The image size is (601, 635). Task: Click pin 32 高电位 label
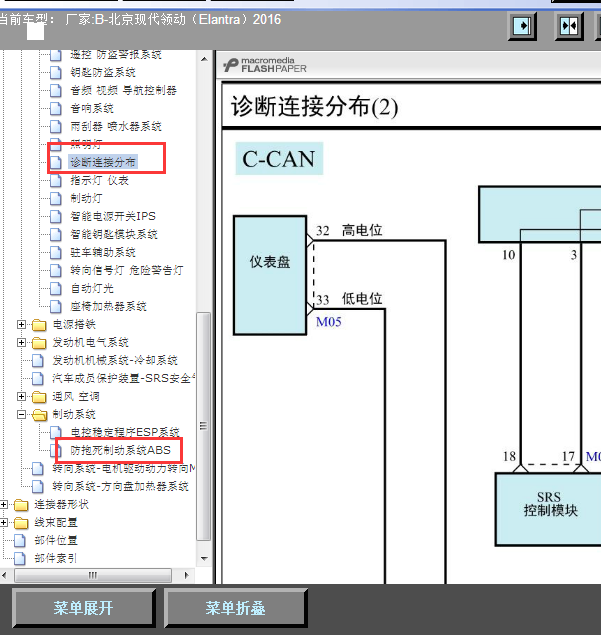(x=349, y=230)
